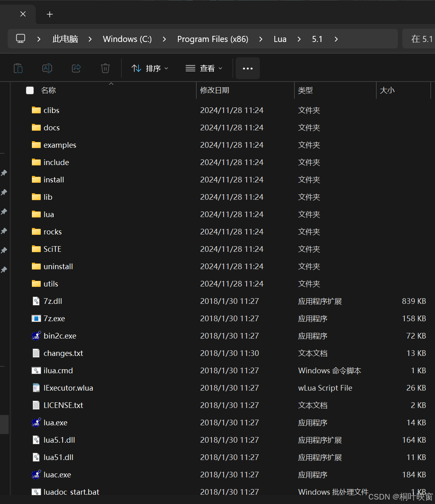435x504 pixels.
Task: Select the lua folder name
Action: pos(49,214)
